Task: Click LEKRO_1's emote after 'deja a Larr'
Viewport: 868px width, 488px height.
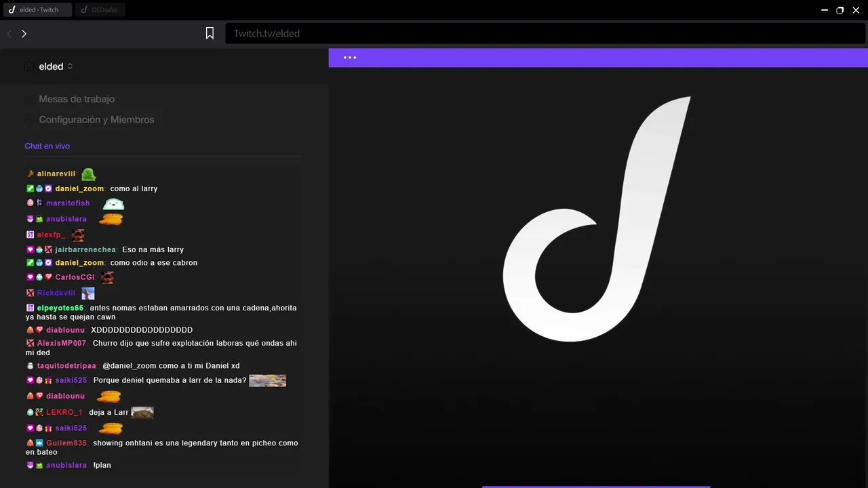Action: pyautogui.click(x=142, y=412)
